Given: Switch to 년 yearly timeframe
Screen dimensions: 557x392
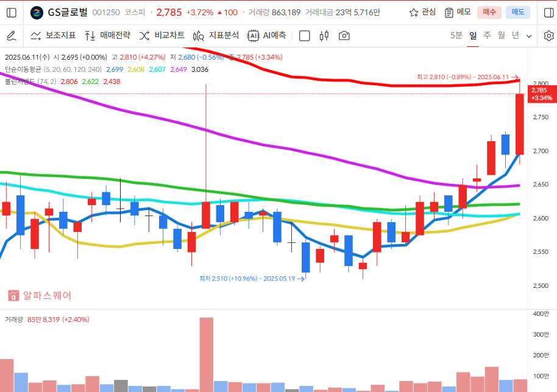Looking at the screenshot, I should tap(516, 35).
